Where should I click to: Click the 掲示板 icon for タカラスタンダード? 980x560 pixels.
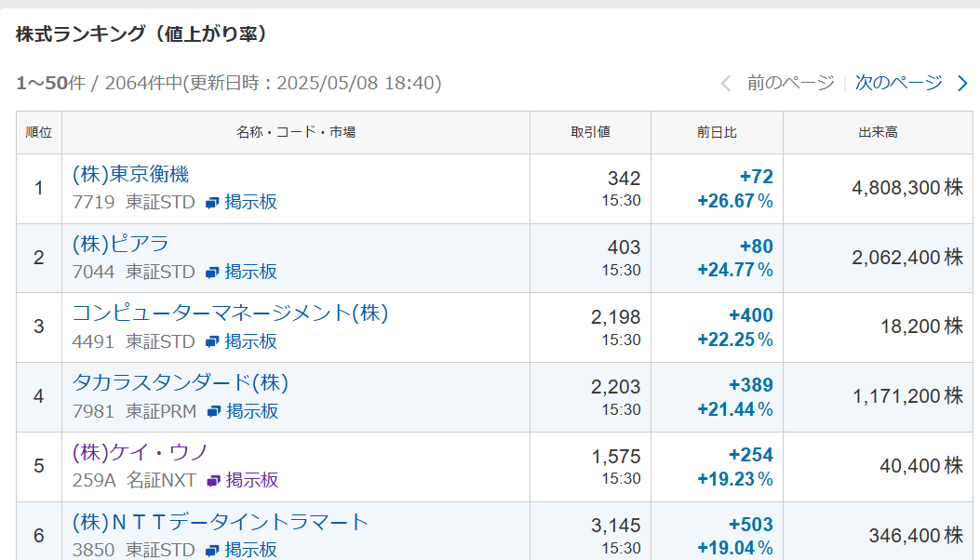[x=214, y=411]
